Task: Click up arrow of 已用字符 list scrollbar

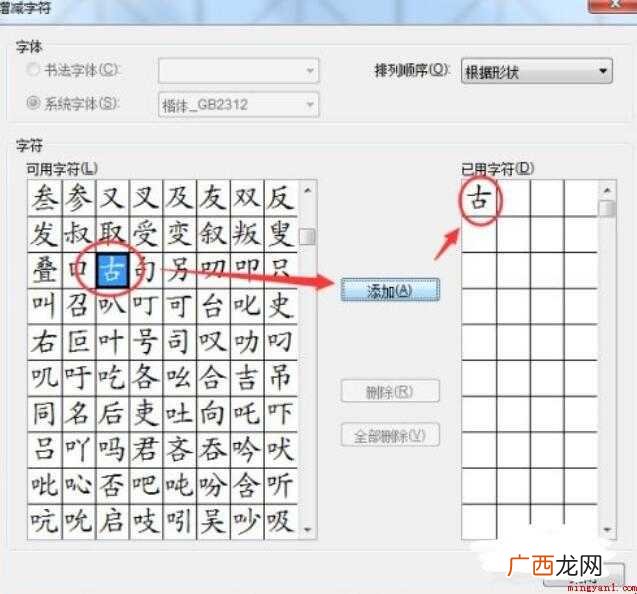Action: coord(607,190)
